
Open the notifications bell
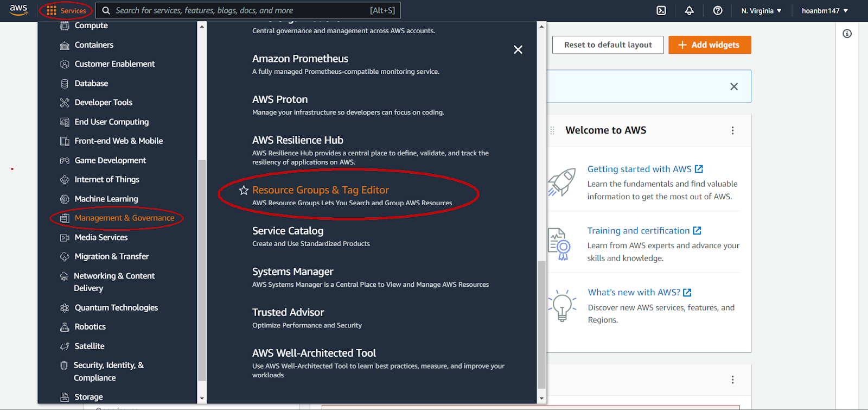(690, 11)
